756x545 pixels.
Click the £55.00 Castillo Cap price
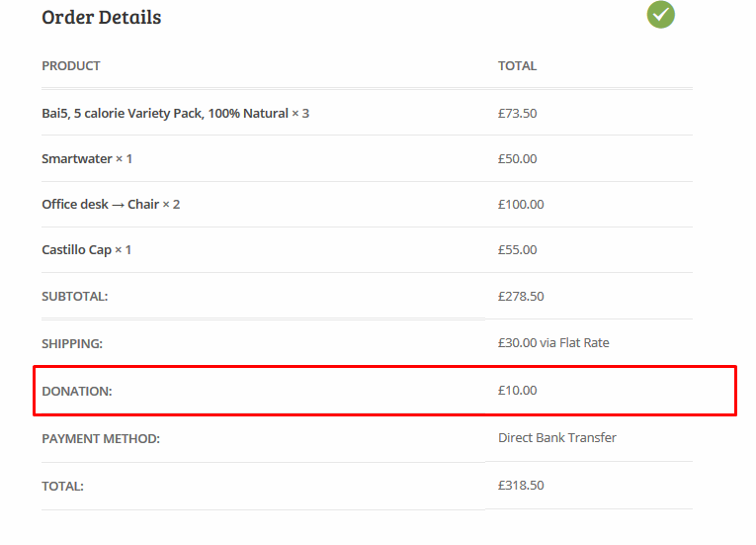pyautogui.click(x=517, y=250)
